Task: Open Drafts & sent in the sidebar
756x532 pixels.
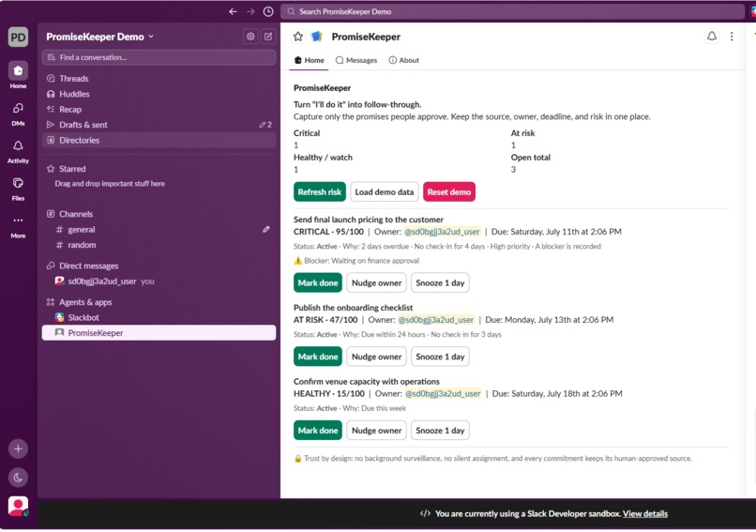Action: pos(159,125)
